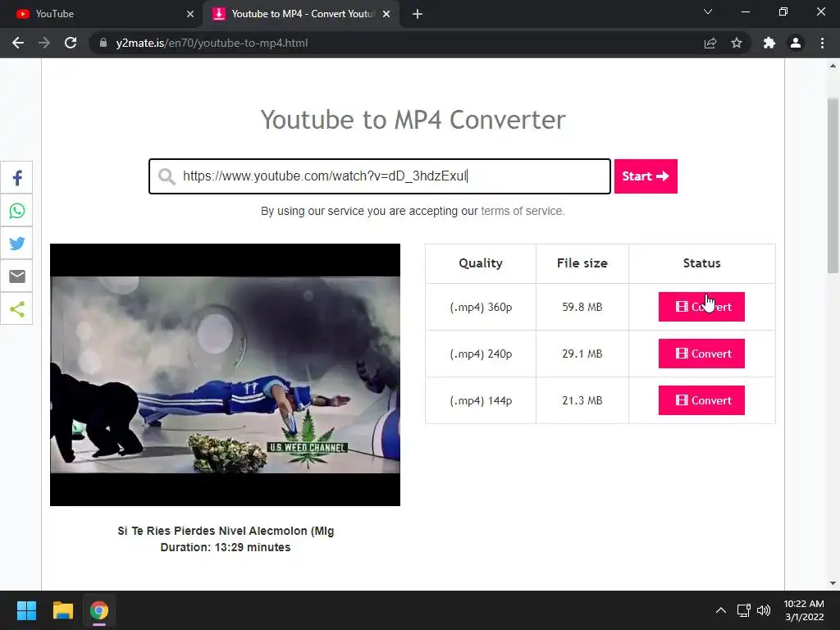The width and height of the screenshot is (840, 630).
Task: Click the browser forward arrow
Action: tap(44, 43)
